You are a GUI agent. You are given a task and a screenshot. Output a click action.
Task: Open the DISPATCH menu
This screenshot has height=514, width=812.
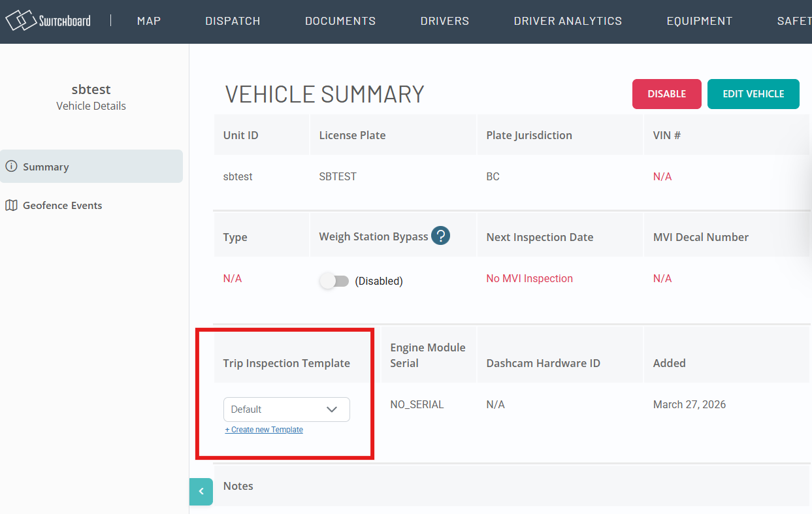point(233,21)
